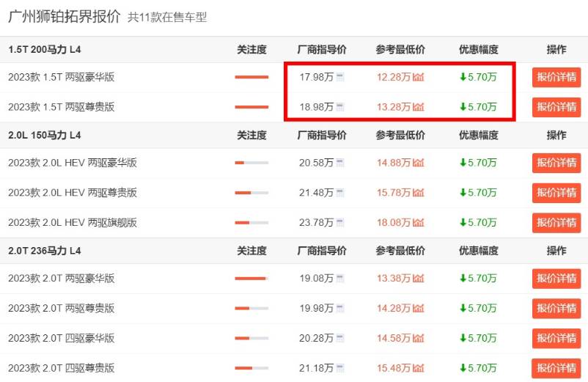588x382 pixels.
Task: Click the 12.28万 lowest reference price
Action: tap(394, 77)
